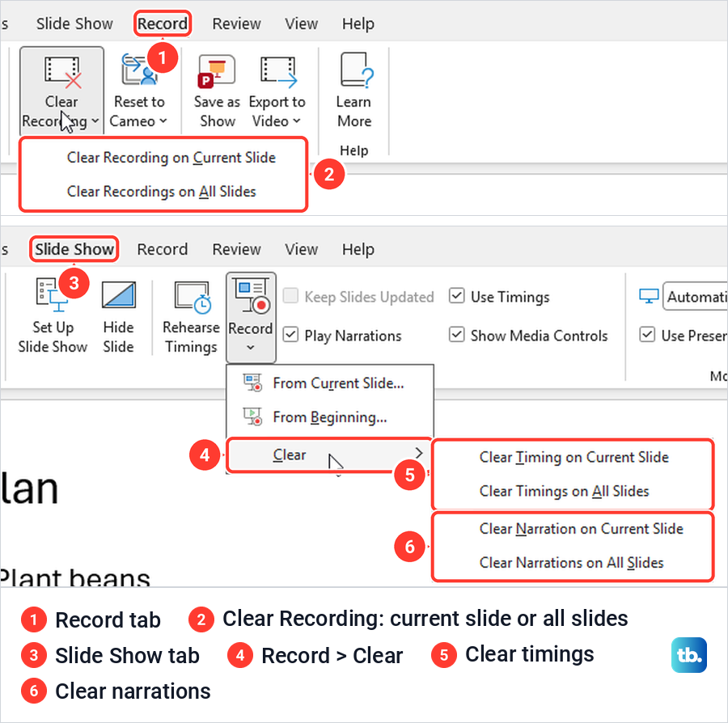The image size is (728, 723).
Task: Toggle the Keep Slides Updated checkbox
Action: click(x=290, y=296)
